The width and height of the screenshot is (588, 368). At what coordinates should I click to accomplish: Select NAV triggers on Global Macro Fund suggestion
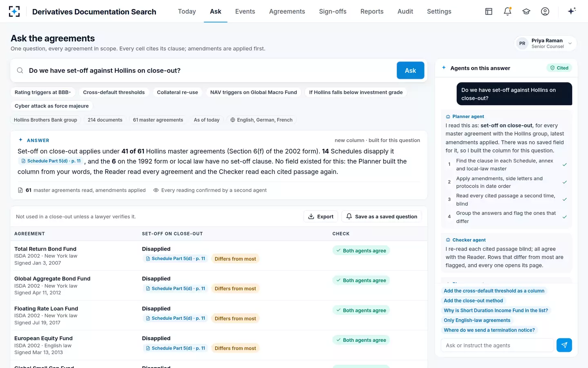coord(254,92)
